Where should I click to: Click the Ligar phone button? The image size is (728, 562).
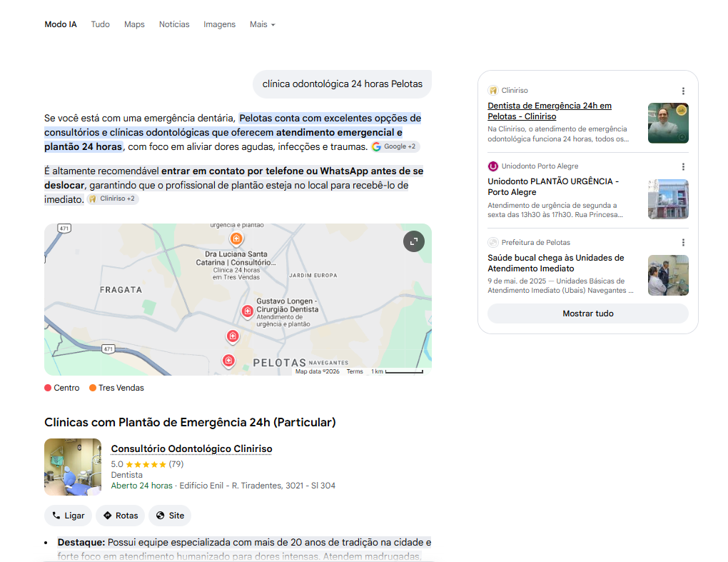(69, 516)
